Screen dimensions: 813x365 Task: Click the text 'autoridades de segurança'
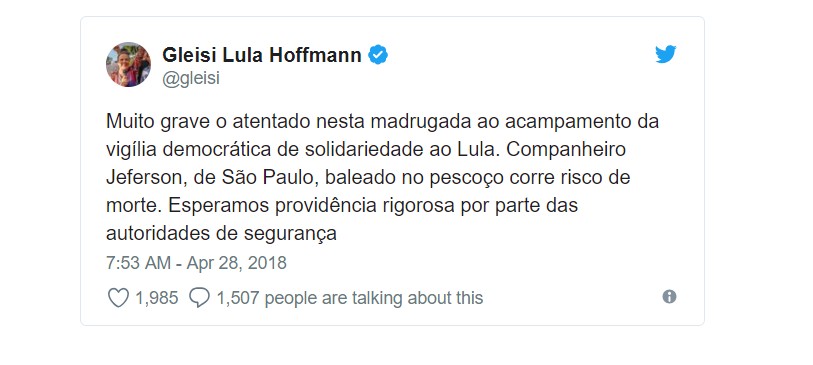coord(221,234)
